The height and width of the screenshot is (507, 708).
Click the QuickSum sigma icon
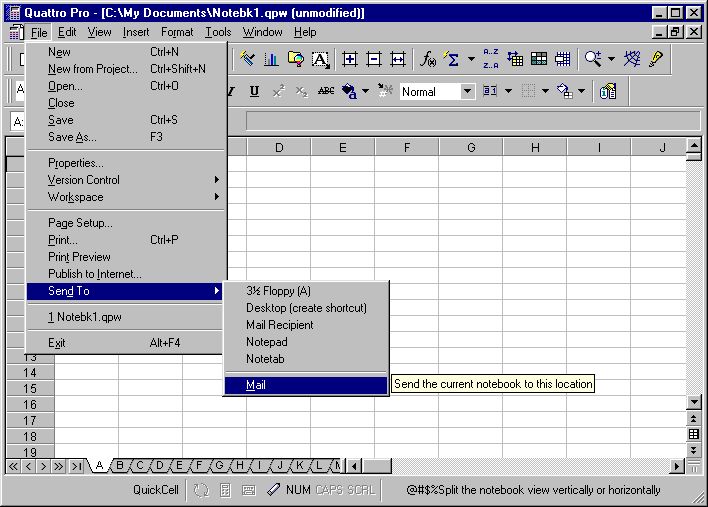tap(452, 59)
